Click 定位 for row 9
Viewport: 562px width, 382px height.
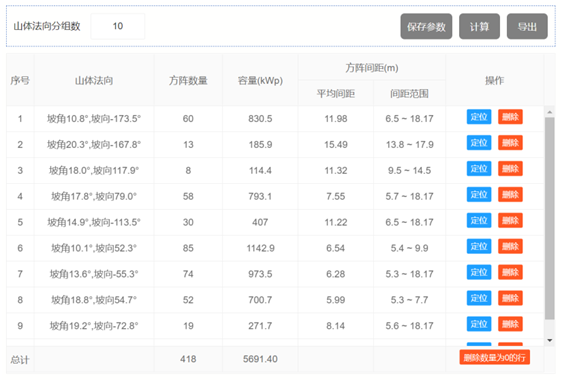(479, 324)
